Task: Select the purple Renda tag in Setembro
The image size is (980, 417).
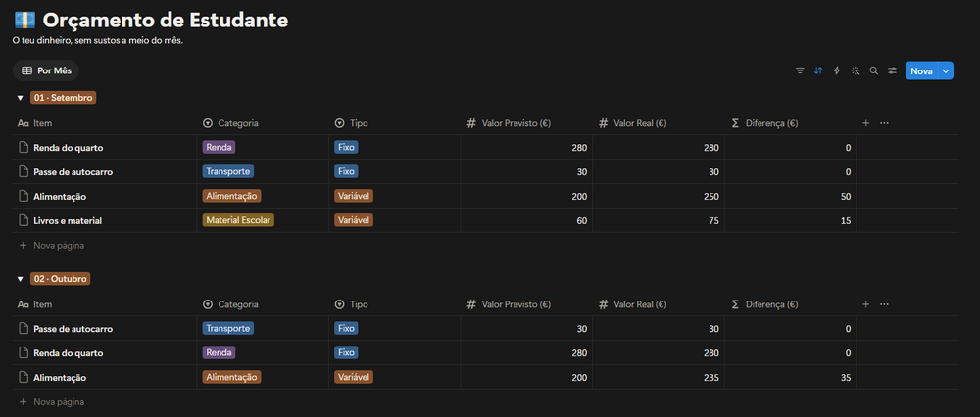Action: point(219,148)
